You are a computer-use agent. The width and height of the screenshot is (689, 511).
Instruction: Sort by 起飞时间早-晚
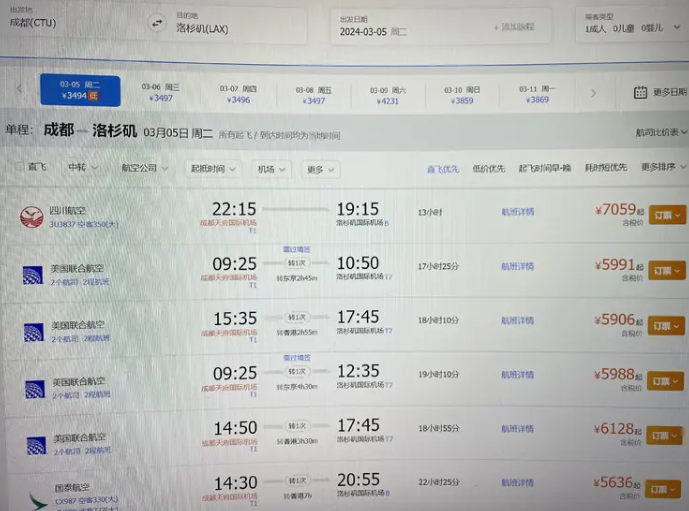[544, 168]
